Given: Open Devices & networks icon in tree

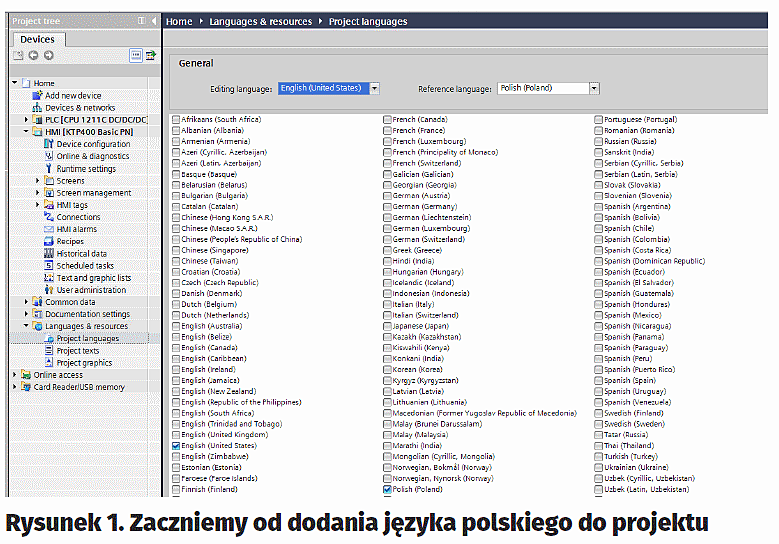Looking at the screenshot, I should click(37, 108).
